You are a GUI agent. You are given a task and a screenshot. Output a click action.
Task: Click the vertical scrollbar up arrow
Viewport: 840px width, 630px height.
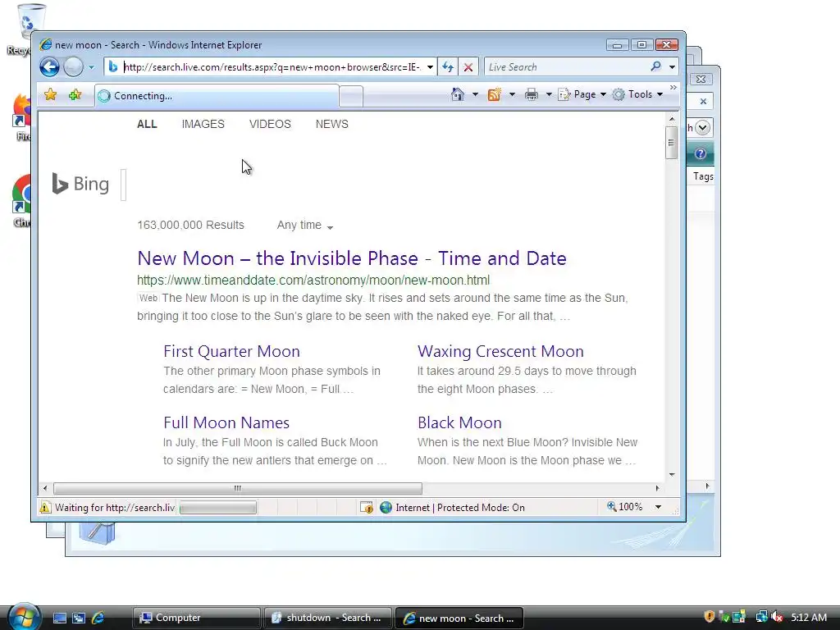672,119
